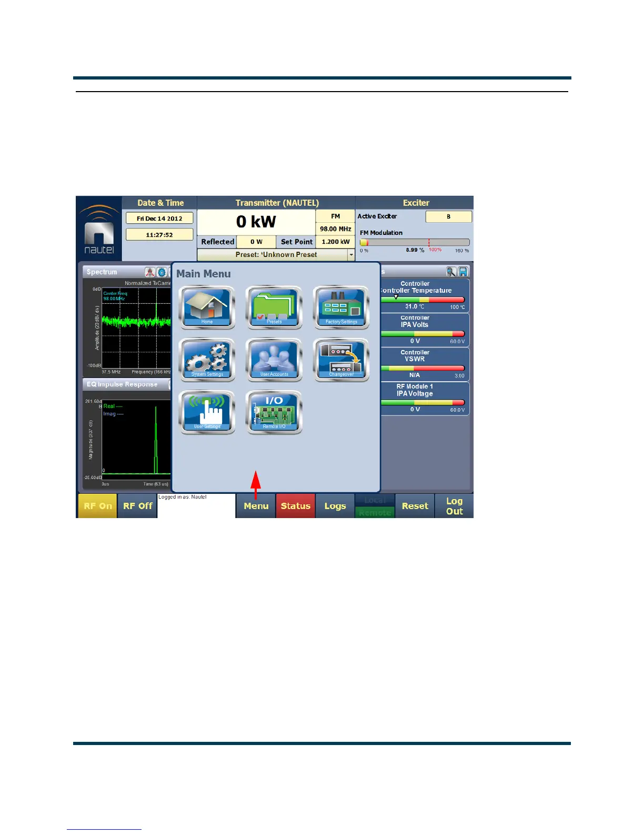Click the Controller IPA Volts meter bar
644x834 pixels.
pyautogui.click(x=422, y=334)
